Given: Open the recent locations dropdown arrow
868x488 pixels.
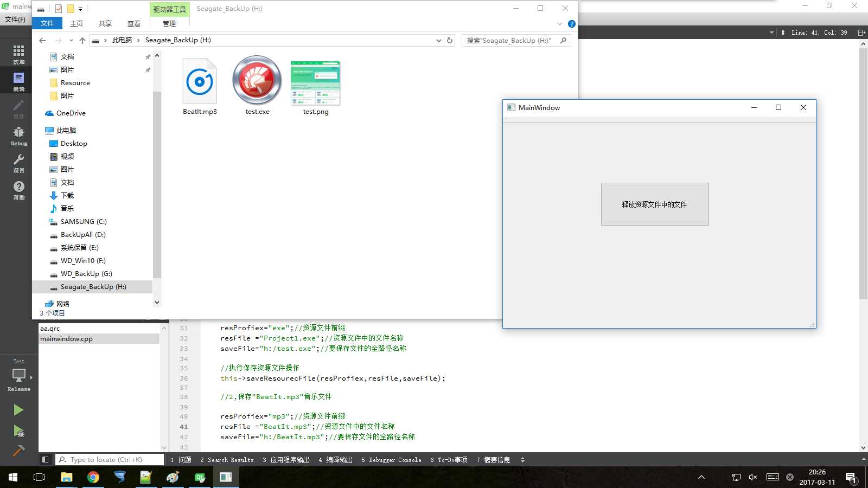Looking at the screenshot, I should tap(71, 40).
